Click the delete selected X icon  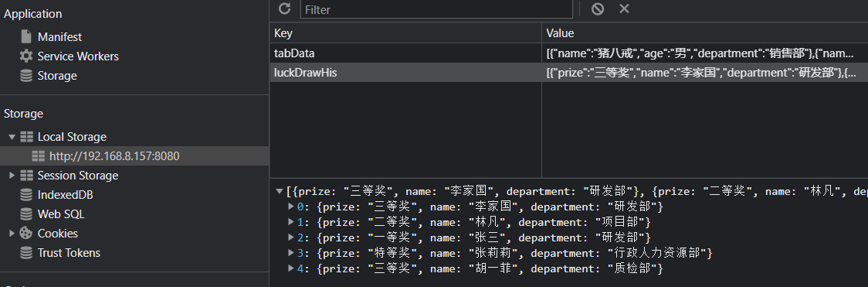coord(624,9)
